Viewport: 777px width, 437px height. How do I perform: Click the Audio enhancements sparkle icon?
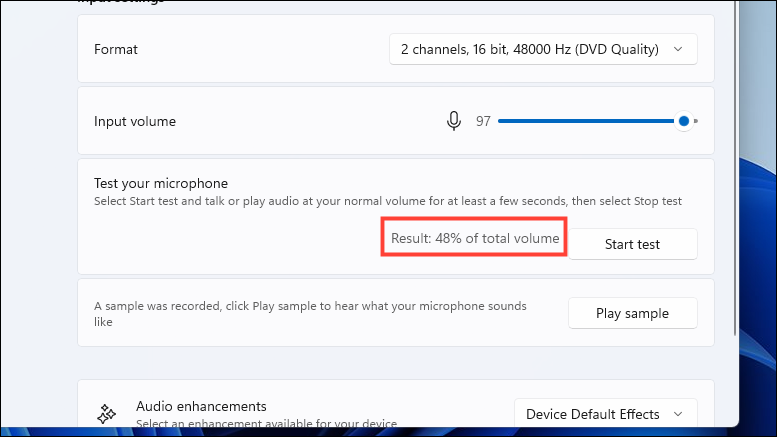pos(107,414)
